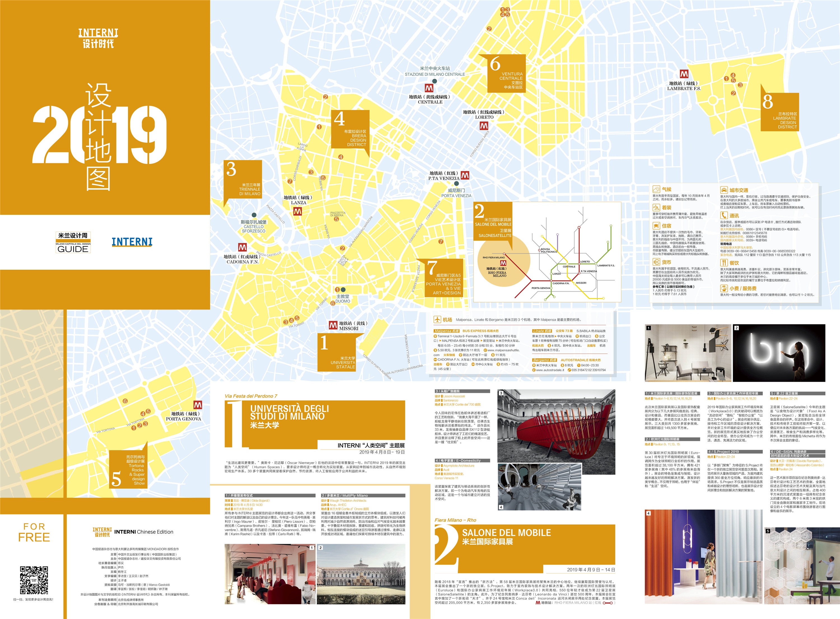Open the silver tubes installation photo 4
Viewport: 840px width, 619px height.
540,486
